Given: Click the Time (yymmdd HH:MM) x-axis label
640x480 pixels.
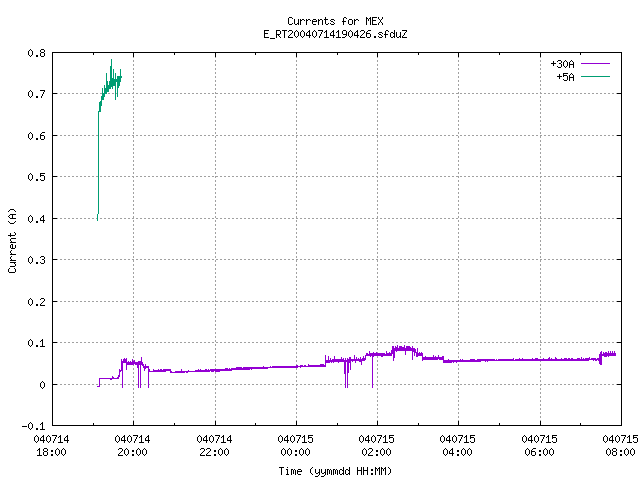Looking at the screenshot, I should click(x=335, y=471).
